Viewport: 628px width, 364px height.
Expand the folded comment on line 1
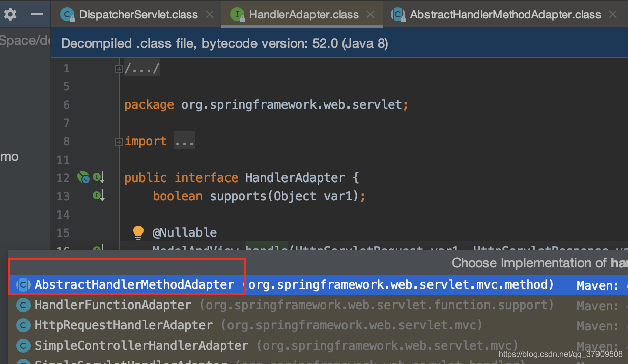point(119,69)
